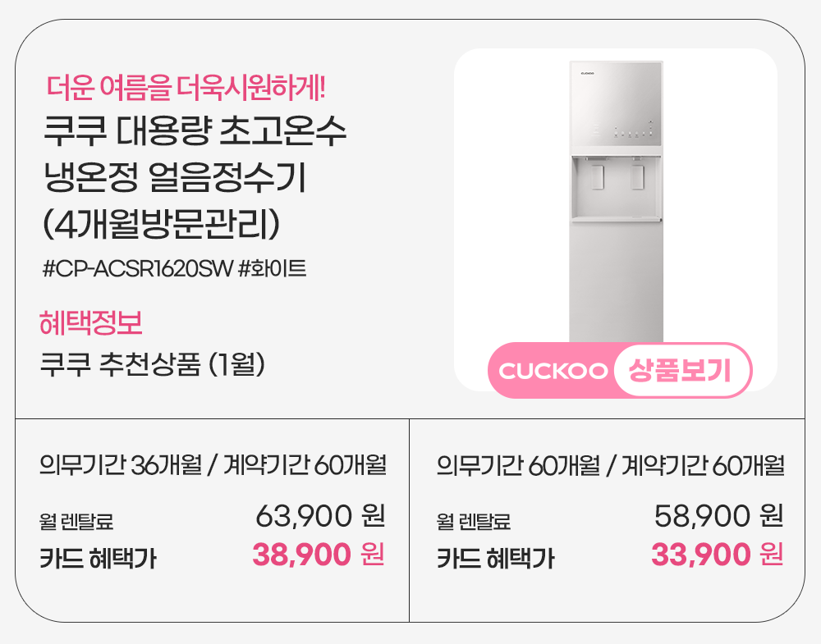Choose the 의무기간 60개월 plan header
The image size is (821, 644).
click(610, 465)
